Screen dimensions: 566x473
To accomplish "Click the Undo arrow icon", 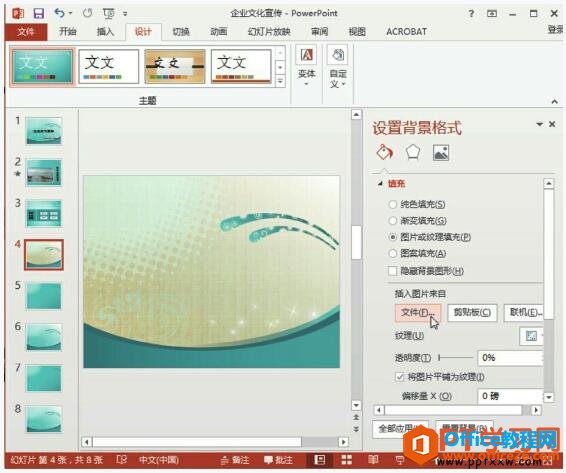I will coord(60,13).
